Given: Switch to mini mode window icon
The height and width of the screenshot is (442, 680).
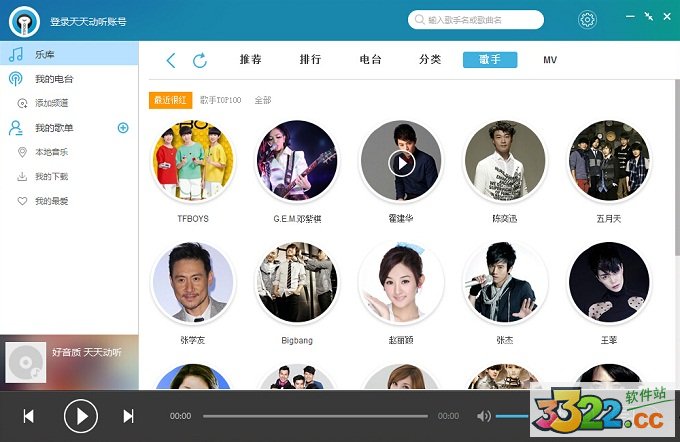Looking at the screenshot, I should point(649,16).
